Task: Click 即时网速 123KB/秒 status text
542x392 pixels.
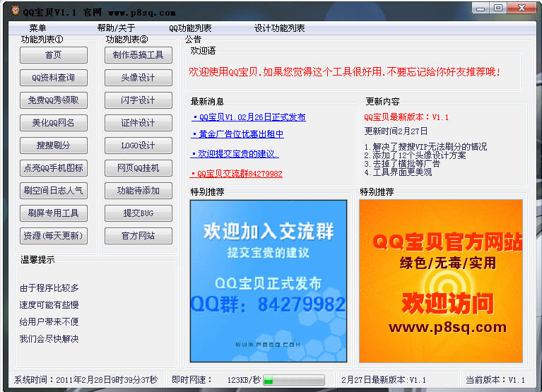Action: (x=216, y=380)
